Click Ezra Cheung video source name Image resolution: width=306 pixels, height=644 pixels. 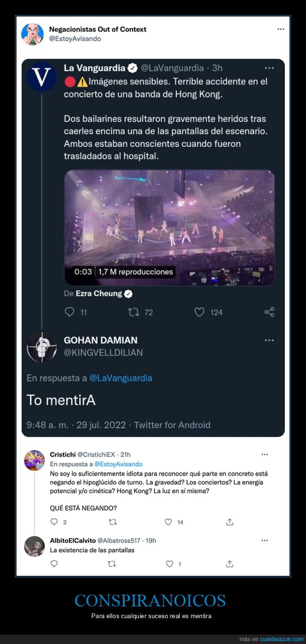(x=99, y=294)
